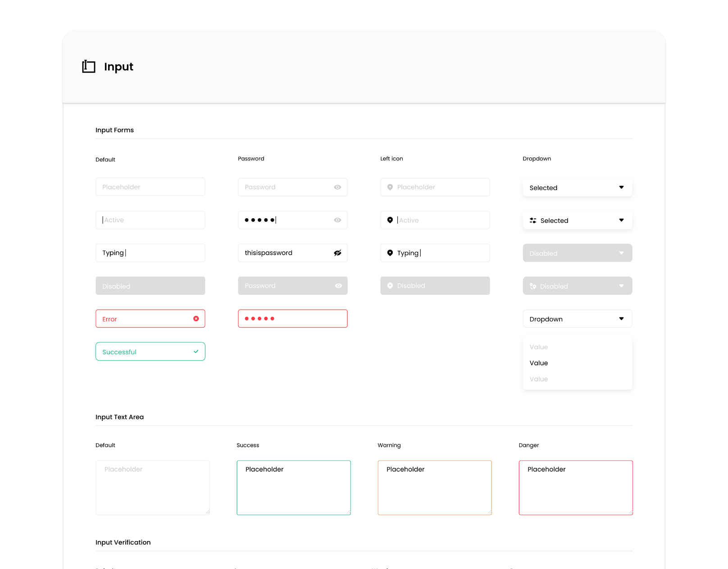The width and height of the screenshot is (728, 569).
Task: Click green checkmark in Successful field
Action: [x=196, y=352]
